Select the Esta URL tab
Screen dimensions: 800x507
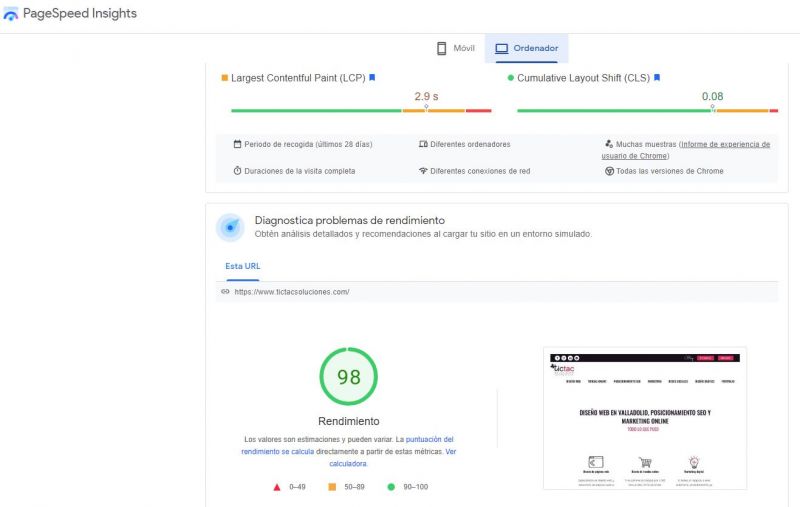243,266
